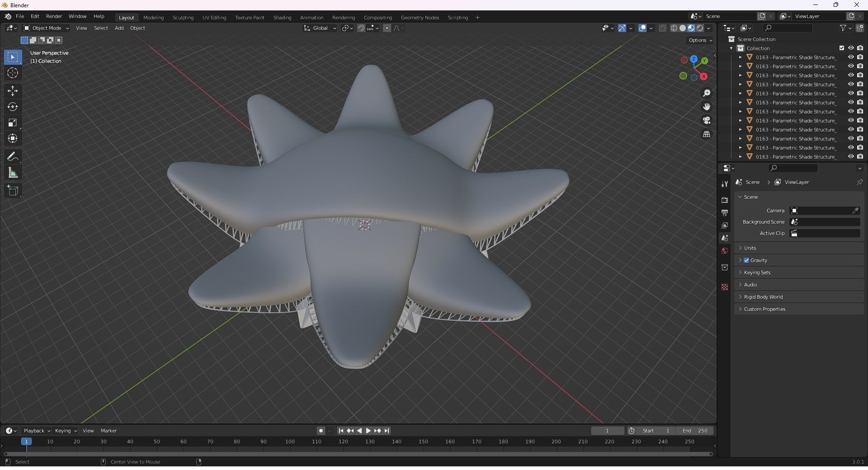Open the Collection properties tab
Viewport: 868px width, 470px height.
click(725, 268)
